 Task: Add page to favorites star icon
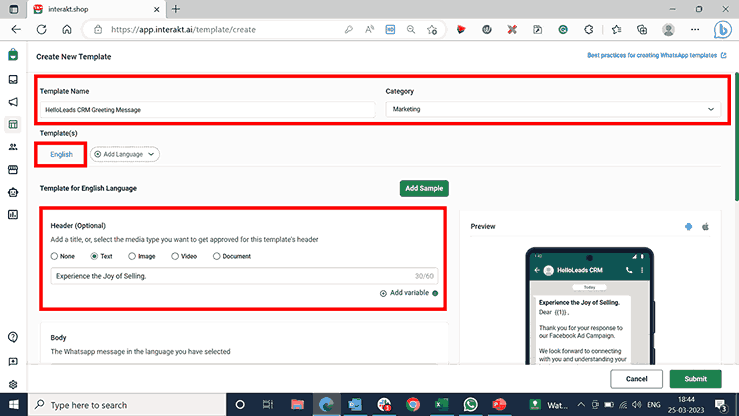(x=432, y=30)
